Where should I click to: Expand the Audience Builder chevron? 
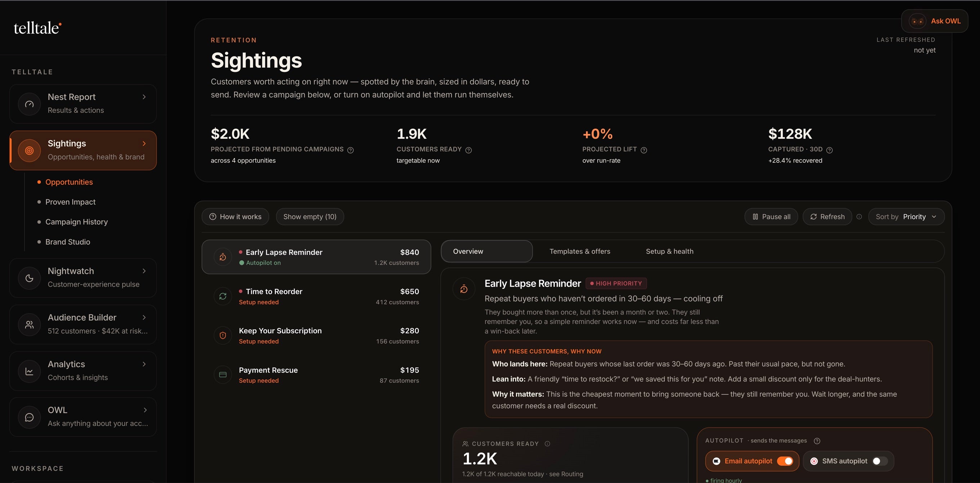click(x=144, y=318)
